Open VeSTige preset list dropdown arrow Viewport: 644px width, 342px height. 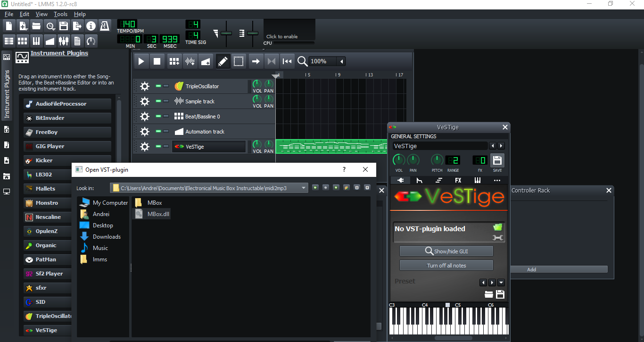tap(501, 283)
